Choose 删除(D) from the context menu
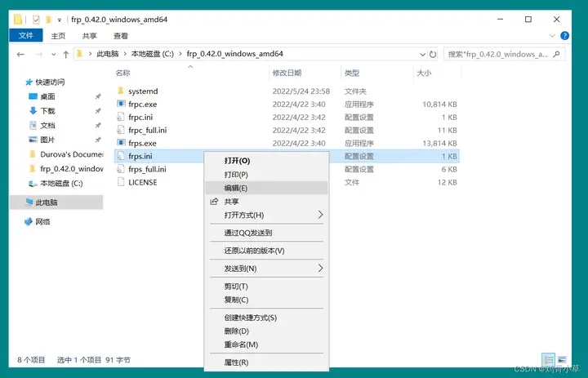The image size is (588, 378). click(266, 331)
